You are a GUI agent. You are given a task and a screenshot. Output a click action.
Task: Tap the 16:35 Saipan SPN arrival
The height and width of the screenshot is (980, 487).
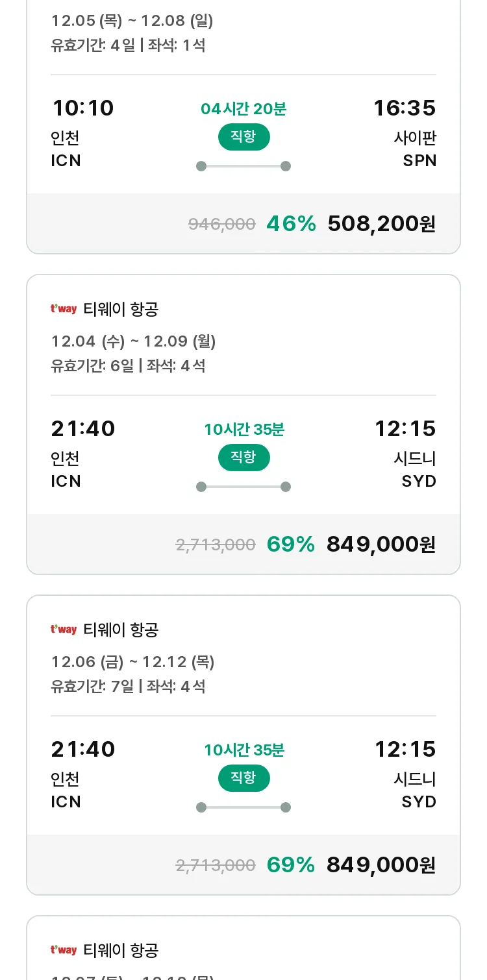click(405, 108)
